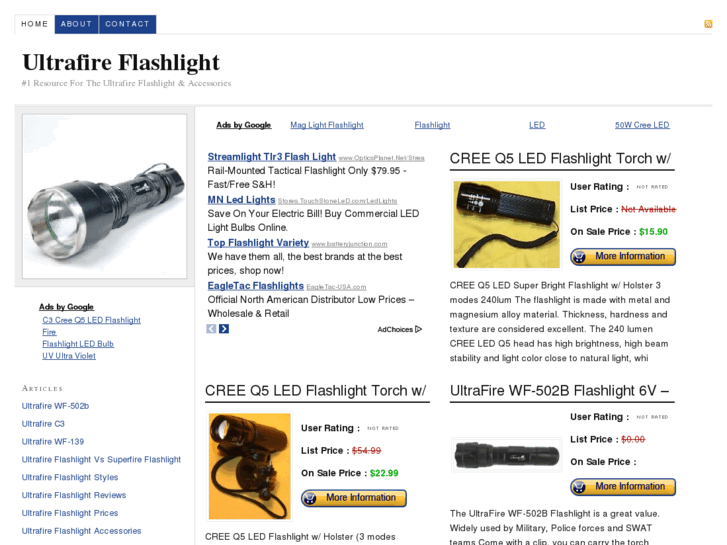Go to the Home tab
Image resolution: width=727 pixels, height=545 pixels.
click(x=34, y=24)
